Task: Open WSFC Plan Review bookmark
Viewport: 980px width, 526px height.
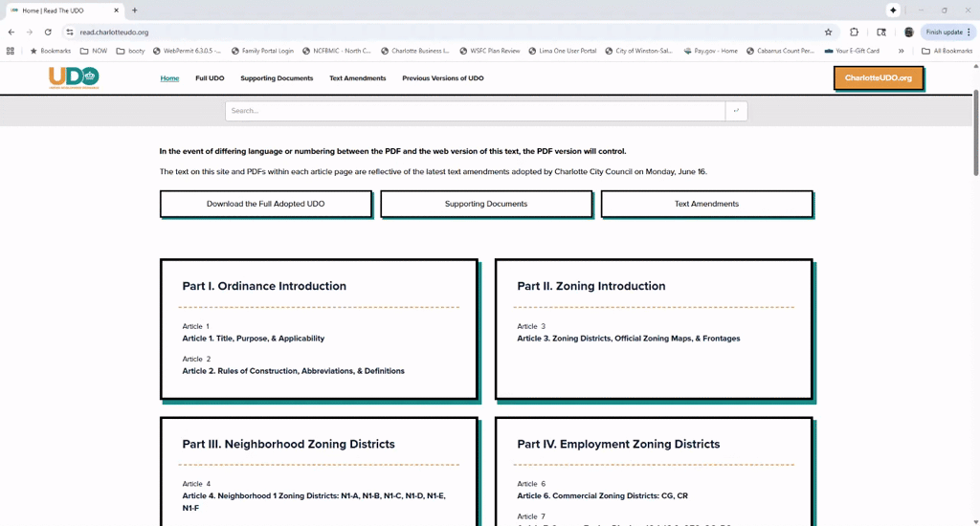Action: click(490, 51)
